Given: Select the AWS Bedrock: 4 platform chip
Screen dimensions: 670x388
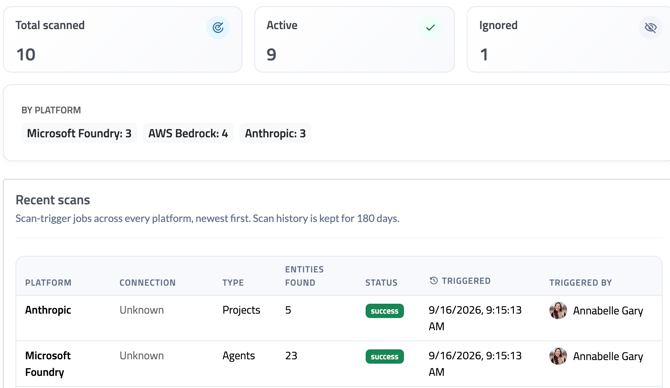Looking at the screenshot, I should [x=188, y=133].
